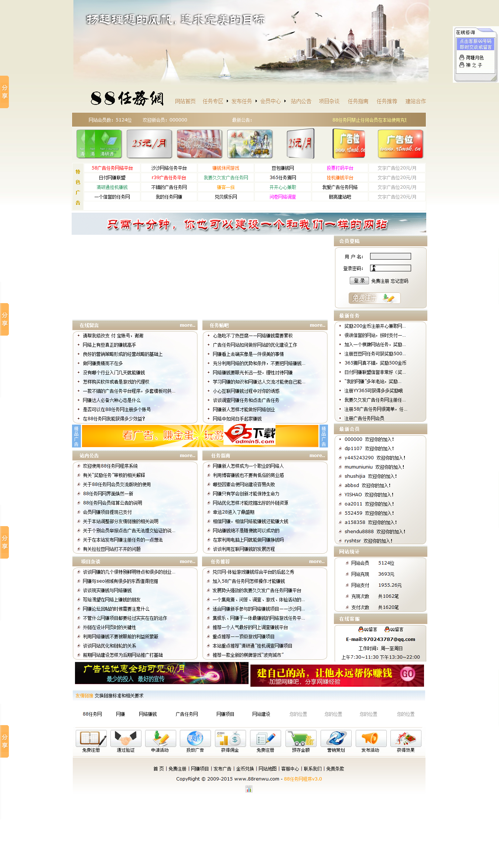Click the 获得效果 icon
Screen dimensions: 499x868
[x=406, y=738]
